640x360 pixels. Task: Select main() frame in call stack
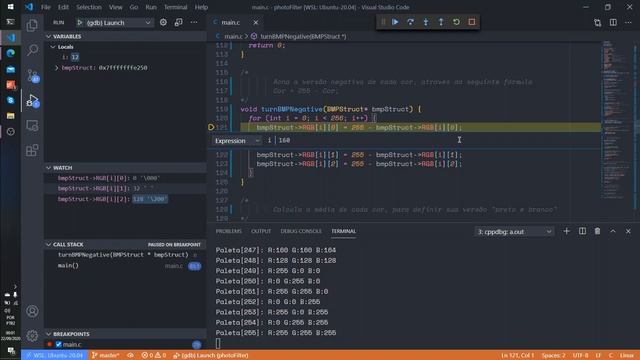pos(125,266)
